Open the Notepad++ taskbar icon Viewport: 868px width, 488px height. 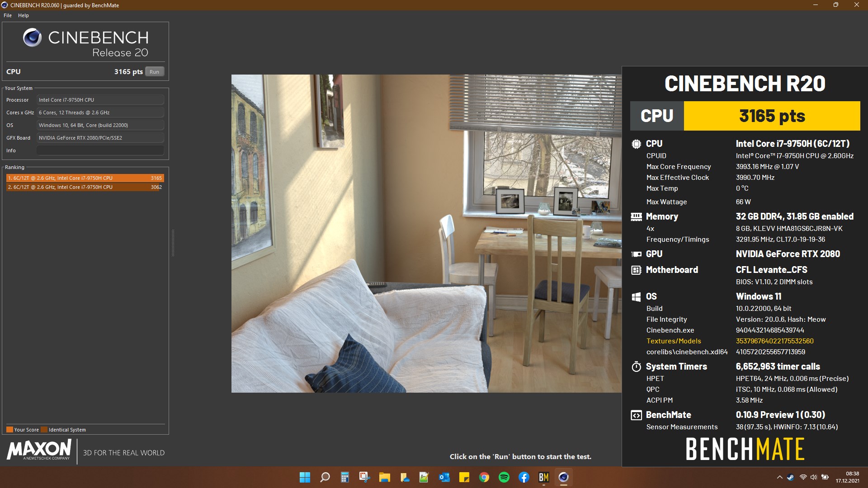[x=425, y=477]
